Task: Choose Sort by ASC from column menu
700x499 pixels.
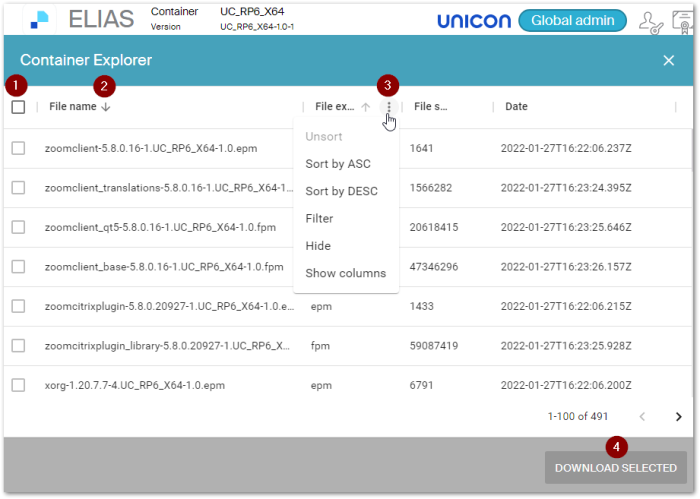Action: 337,164
